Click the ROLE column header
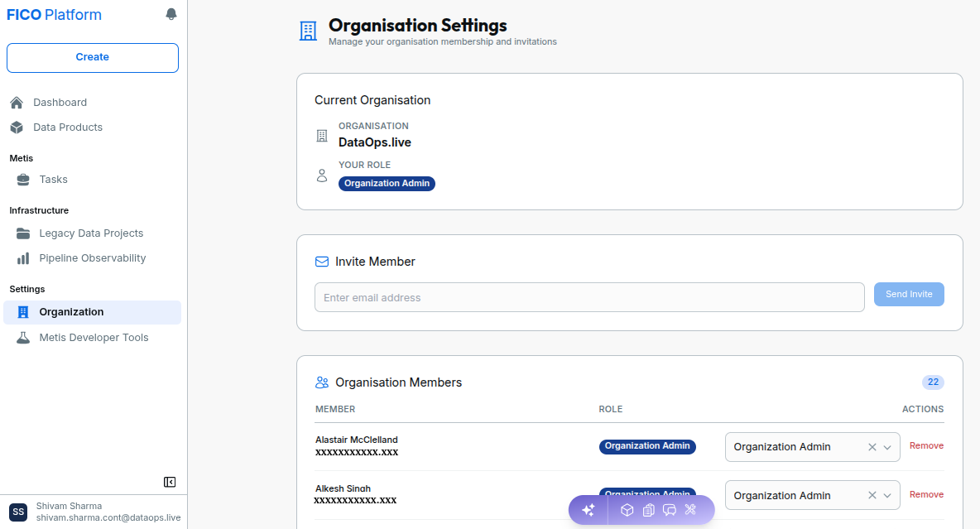980x529 pixels. 611,410
